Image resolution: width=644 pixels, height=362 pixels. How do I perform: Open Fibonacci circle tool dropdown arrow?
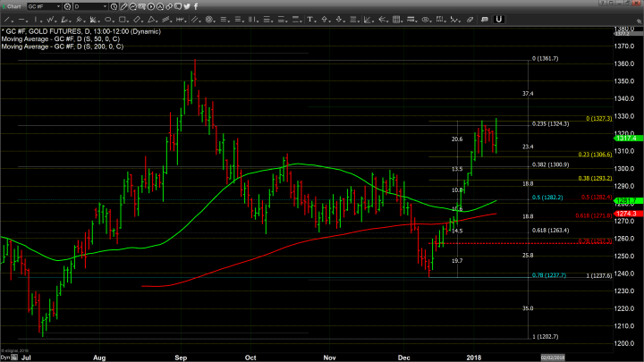(x=215, y=21)
